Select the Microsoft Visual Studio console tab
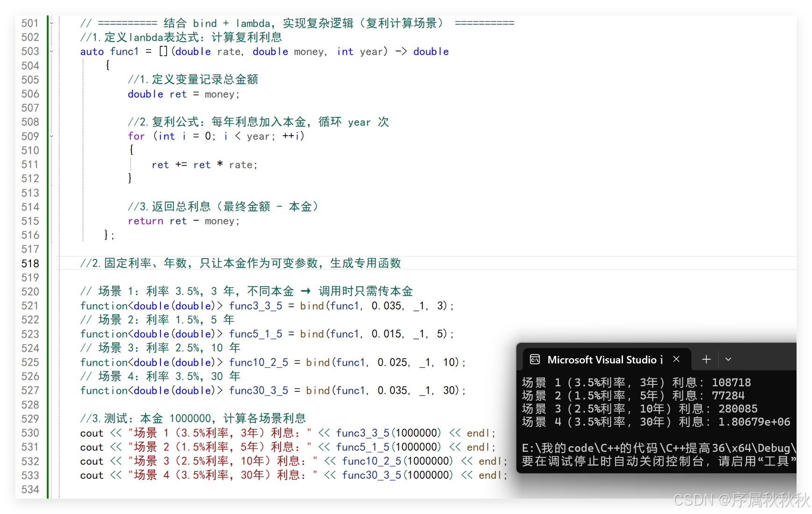 click(606, 360)
